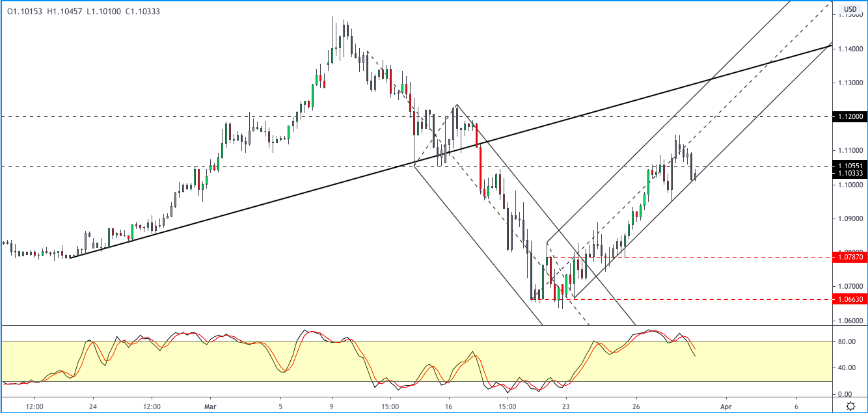
Task: Click the 1.07000 price axis label
Action: (850, 286)
